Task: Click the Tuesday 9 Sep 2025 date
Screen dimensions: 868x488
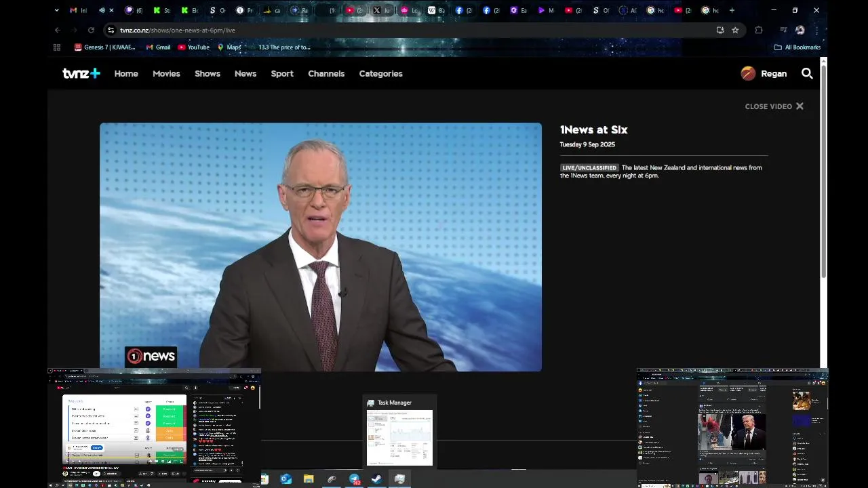Action: click(587, 144)
